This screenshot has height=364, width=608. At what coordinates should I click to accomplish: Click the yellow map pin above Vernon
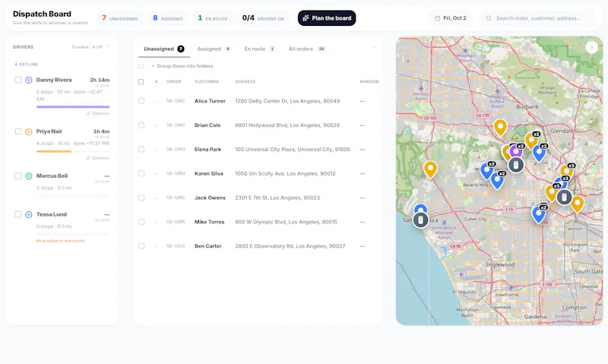pyautogui.click(x=577, y=204)
